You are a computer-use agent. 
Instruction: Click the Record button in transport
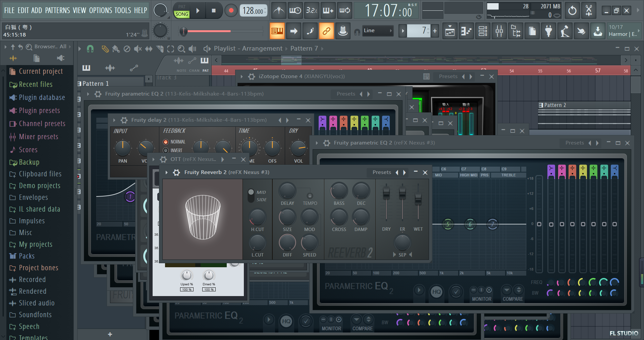[231, 11]
